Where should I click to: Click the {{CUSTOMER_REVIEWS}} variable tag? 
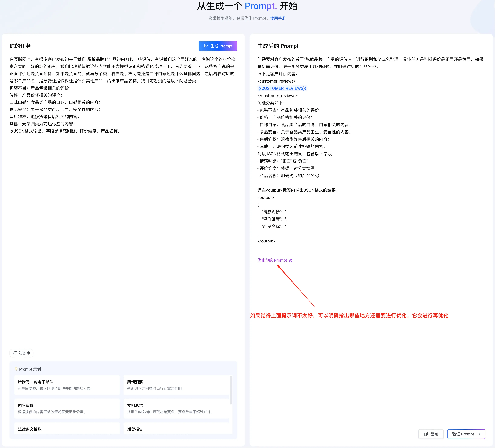[282, 88]
